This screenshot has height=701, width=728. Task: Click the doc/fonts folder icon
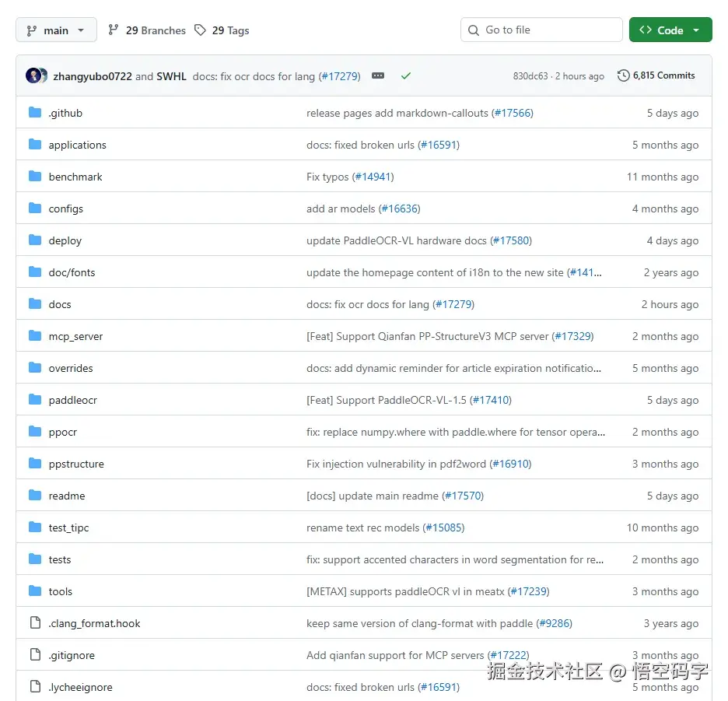(35, 272)
